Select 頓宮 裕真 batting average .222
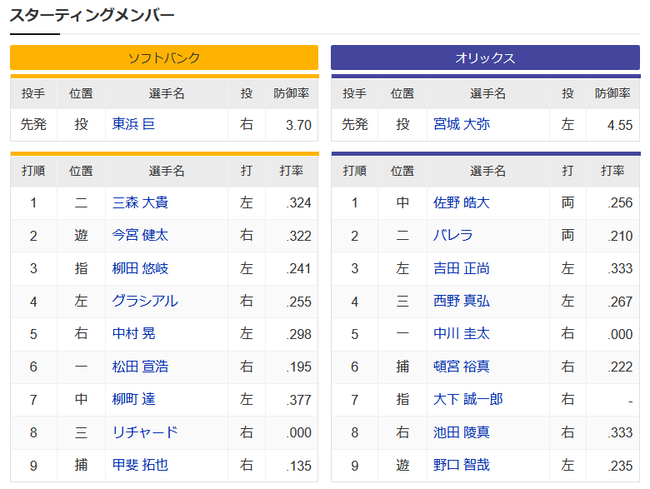The height and width of the screenshot is (489, 650). coord(620,367)
